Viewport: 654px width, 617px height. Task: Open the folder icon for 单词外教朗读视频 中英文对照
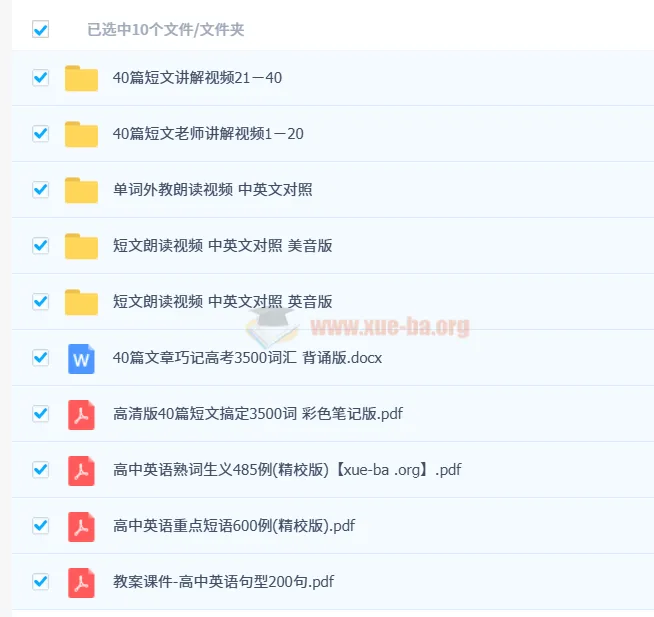(x=81, y=190)
